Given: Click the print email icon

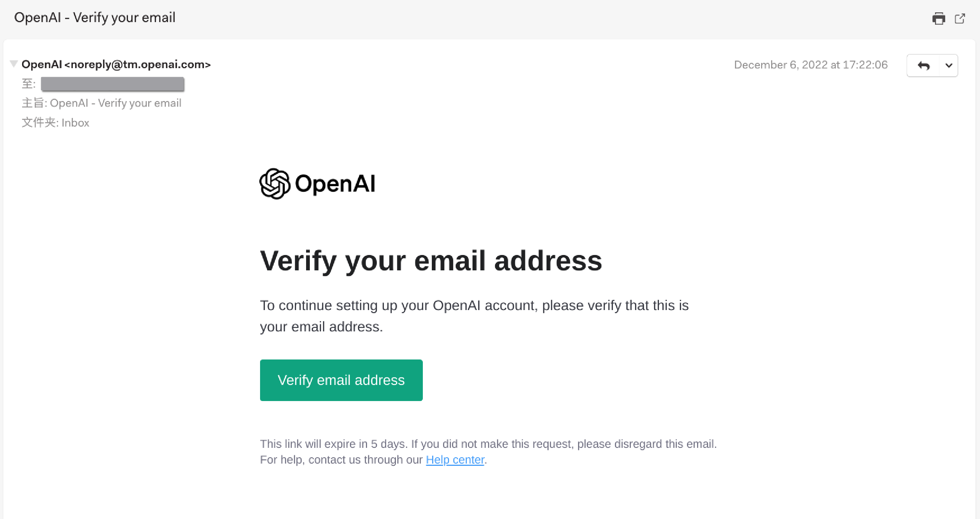Looking at the screenshot, I should pos(938,18).
